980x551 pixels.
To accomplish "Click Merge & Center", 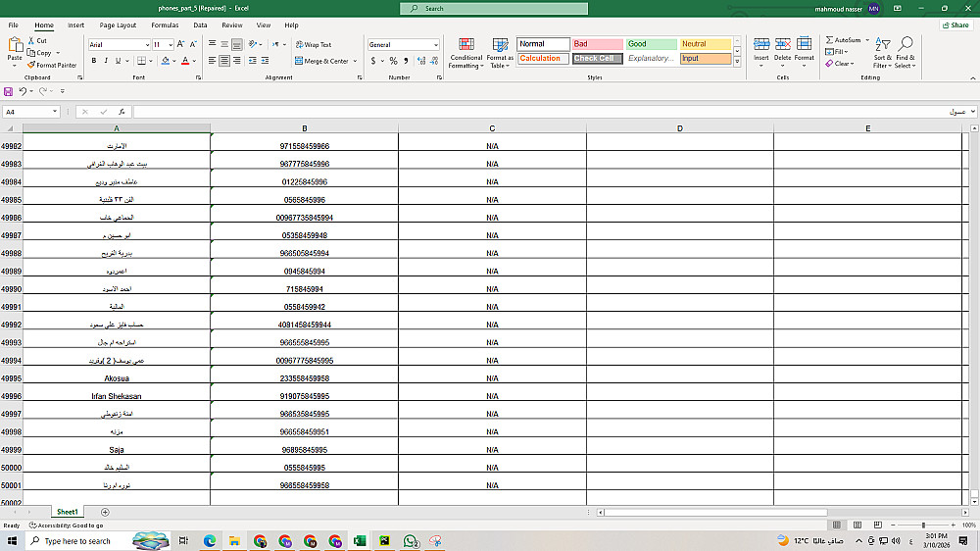I will (321, 61).
